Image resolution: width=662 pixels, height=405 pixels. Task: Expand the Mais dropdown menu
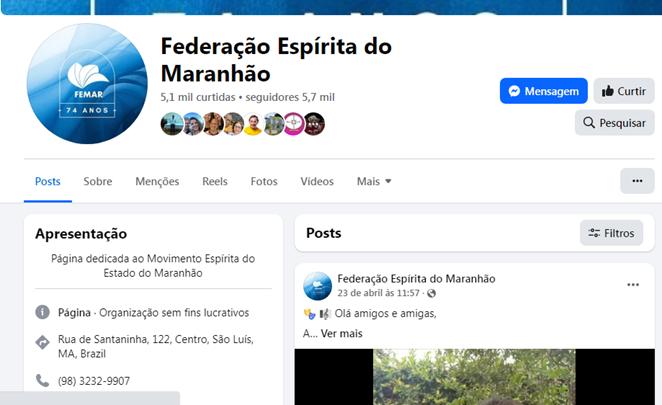tap(374, 181)
